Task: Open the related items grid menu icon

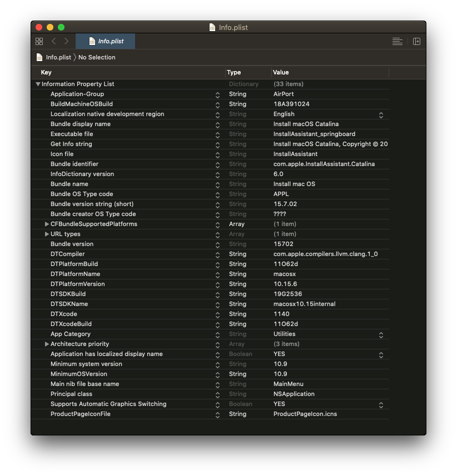Action: (39, 41)
